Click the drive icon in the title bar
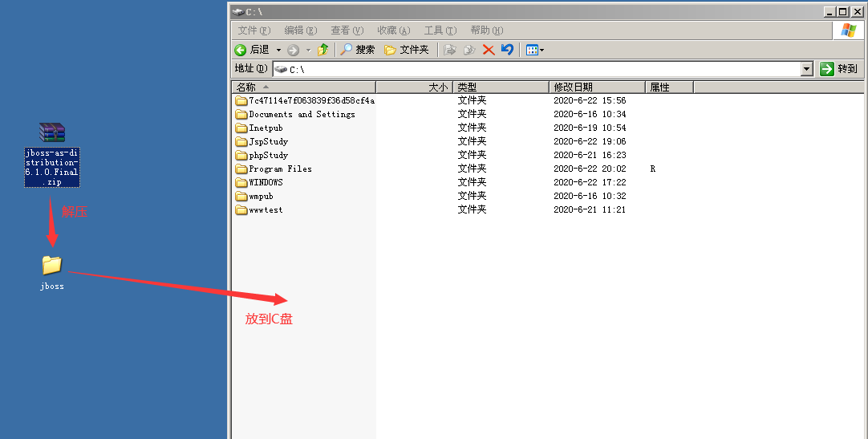 tap(238, 11)
